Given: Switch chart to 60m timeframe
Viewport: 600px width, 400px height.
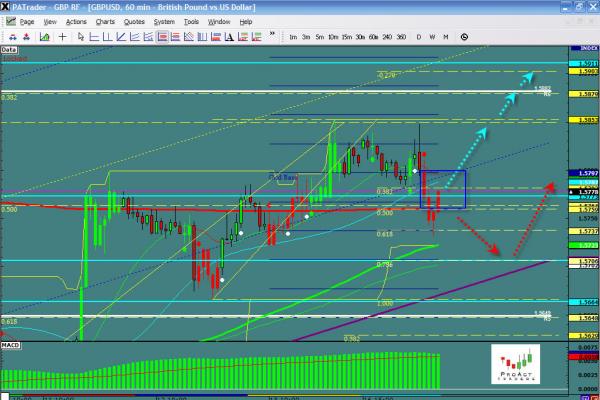Looking at the screenshot, I should [373, 37].
